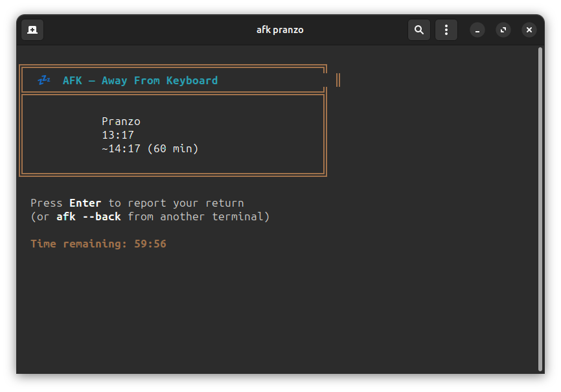Click the bold 'afk --back' command
The width and height of the screenshot is (561, 392).
pos(89,216)
